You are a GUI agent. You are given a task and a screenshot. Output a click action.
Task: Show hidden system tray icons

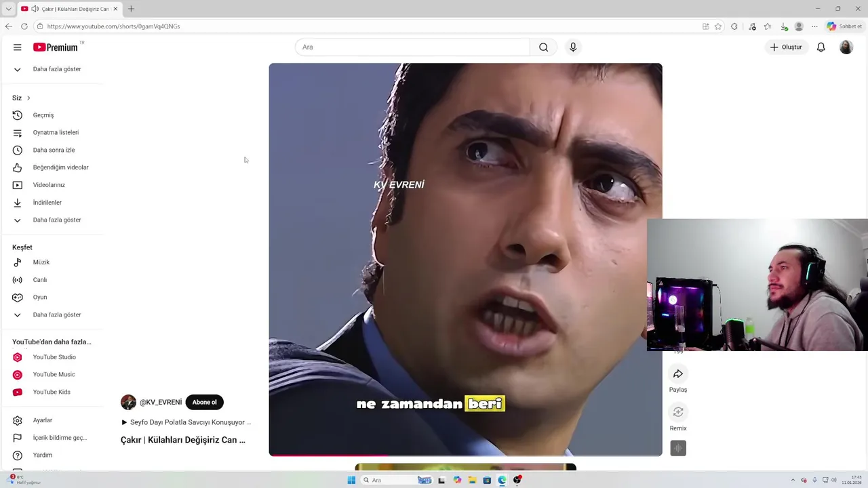pos(793,480)
